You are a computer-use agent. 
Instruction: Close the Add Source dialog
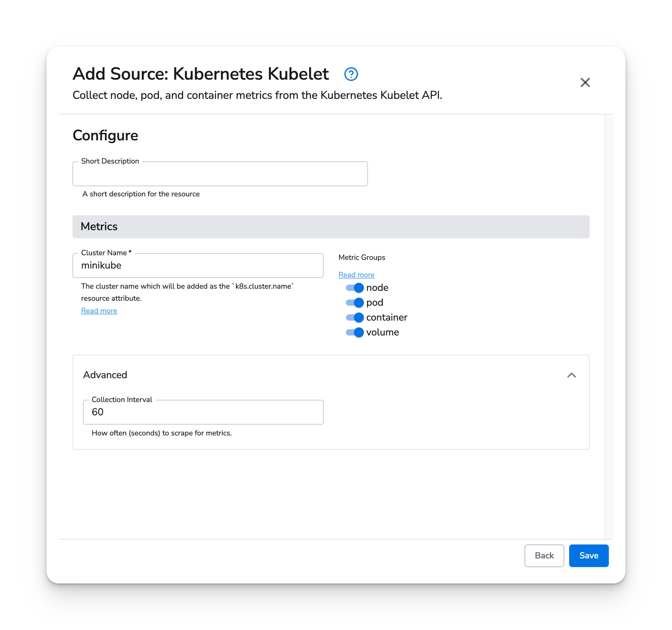(x=586, y=83)
